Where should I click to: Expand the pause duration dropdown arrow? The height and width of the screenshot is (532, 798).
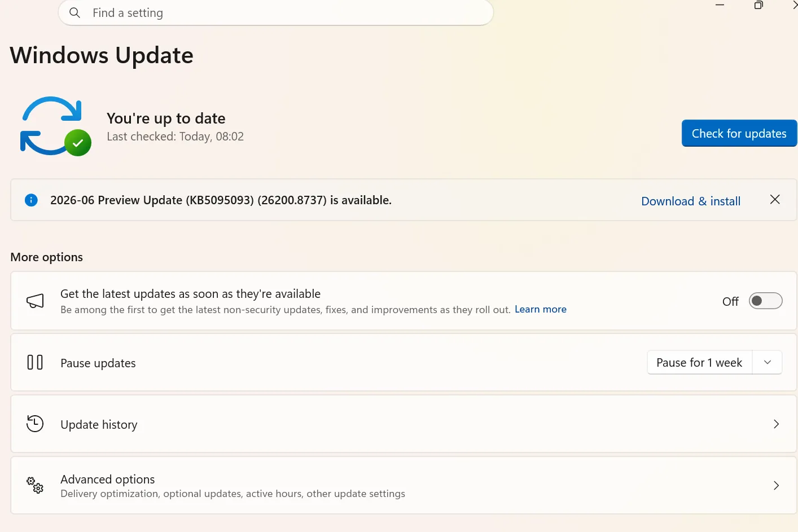tap(768, 362)
